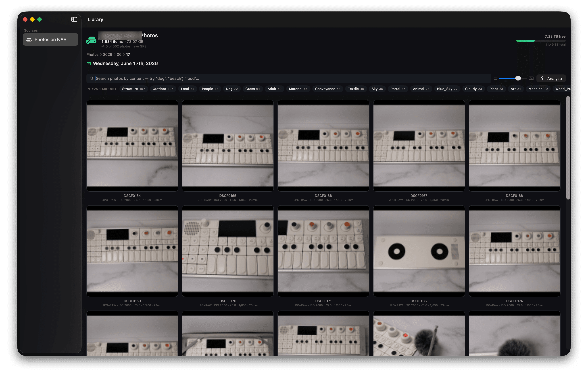The image size is (588, 379).
Task: Open photo thumbnail DSCF0174
Action: pos(514,251)
